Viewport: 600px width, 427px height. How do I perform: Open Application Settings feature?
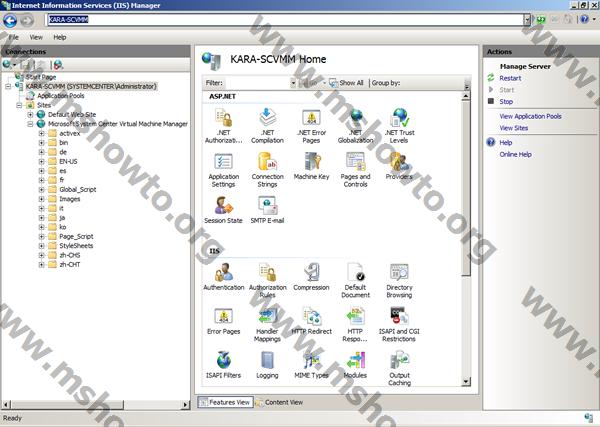tap(223, 169)
